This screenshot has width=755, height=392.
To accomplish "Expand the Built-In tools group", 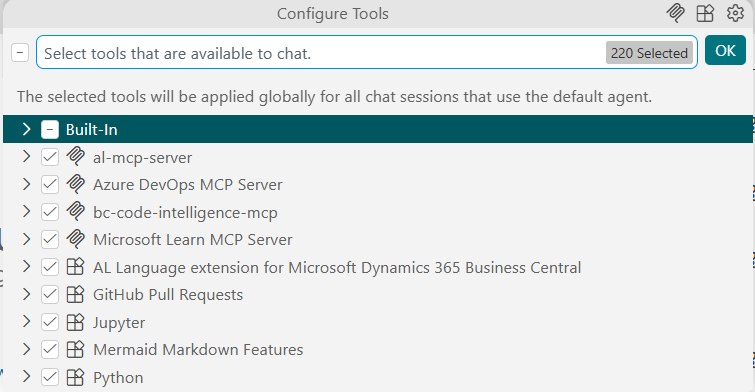I will [x=26, y=129].
